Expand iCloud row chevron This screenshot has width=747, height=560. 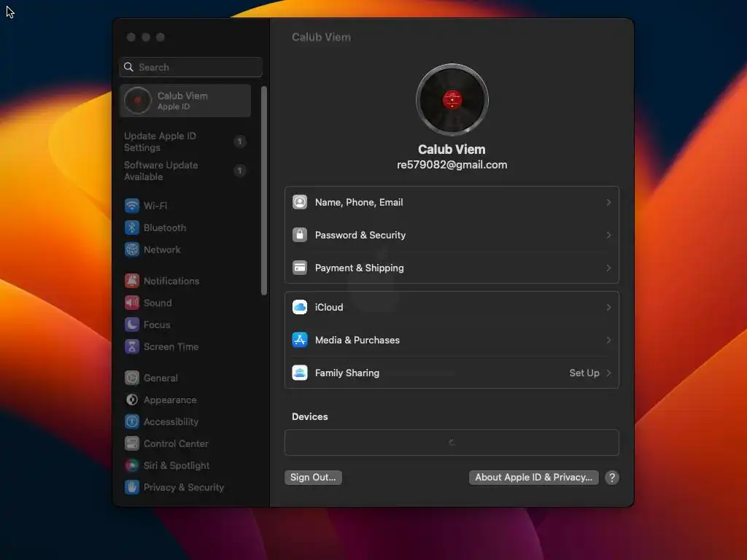[608, 307]
